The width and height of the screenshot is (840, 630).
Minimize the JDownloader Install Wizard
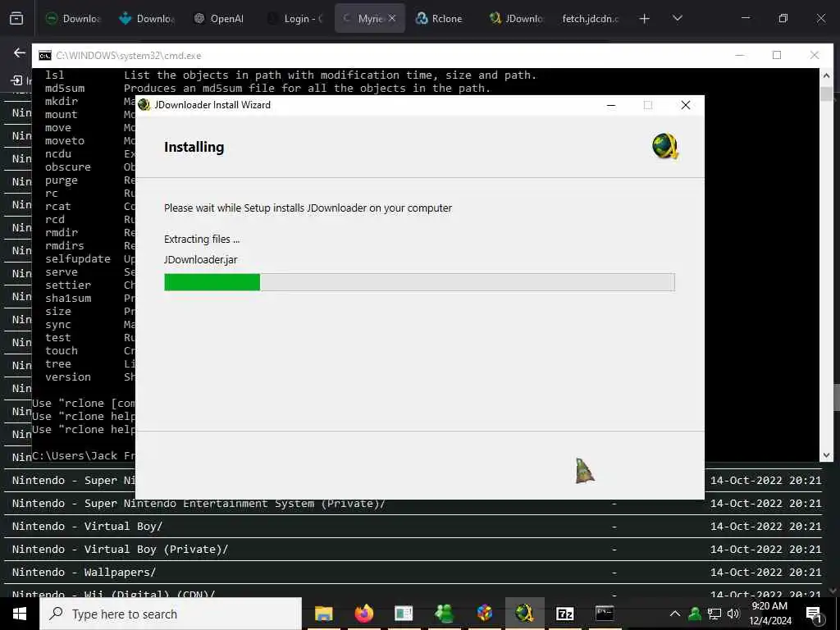tap(610, 105)
